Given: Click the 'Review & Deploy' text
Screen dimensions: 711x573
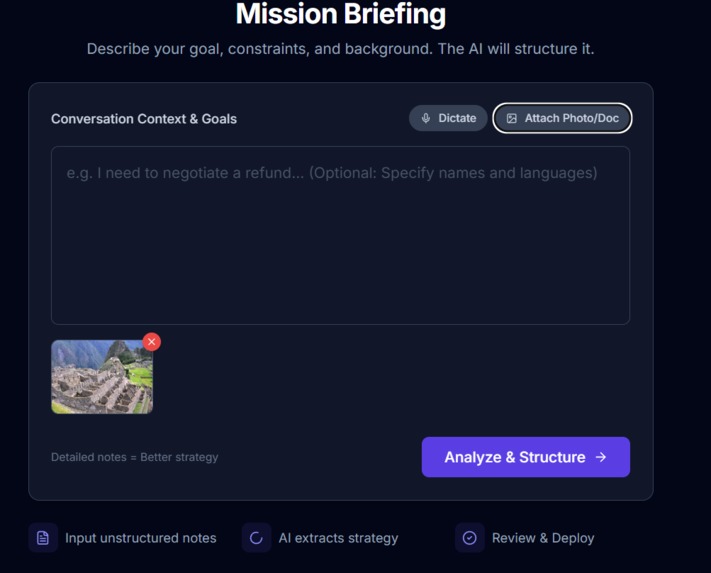Looking at the screenshot, I should coord(543,538).
